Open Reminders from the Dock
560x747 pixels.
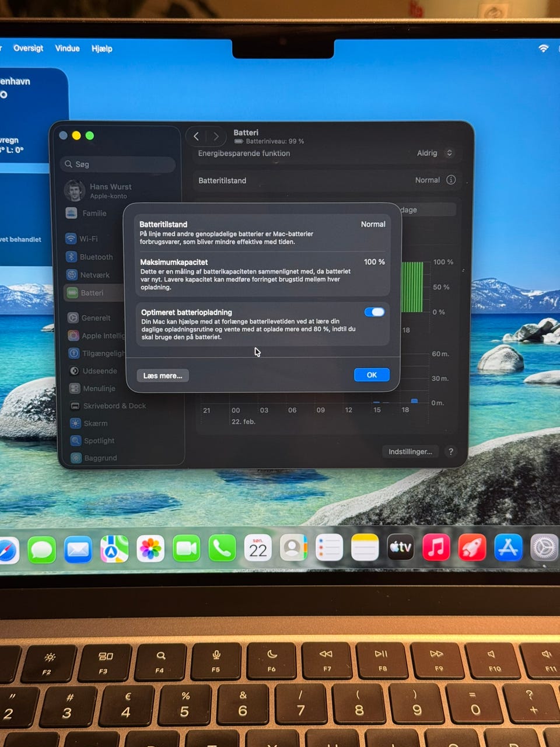[x=329, y=548]
